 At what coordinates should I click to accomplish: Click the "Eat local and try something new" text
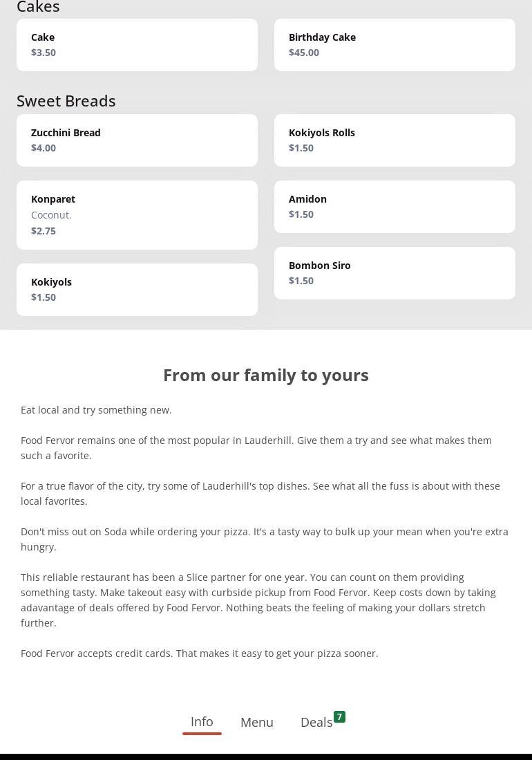pos(96,410)
